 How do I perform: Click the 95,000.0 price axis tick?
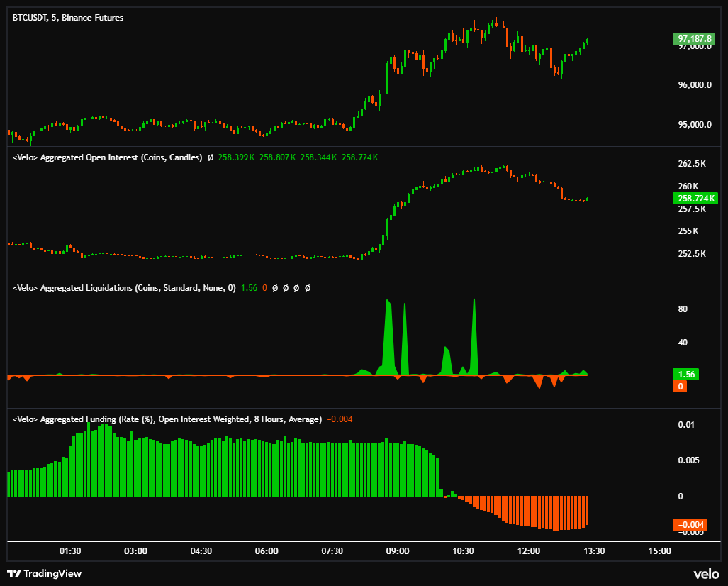(695, 125)
